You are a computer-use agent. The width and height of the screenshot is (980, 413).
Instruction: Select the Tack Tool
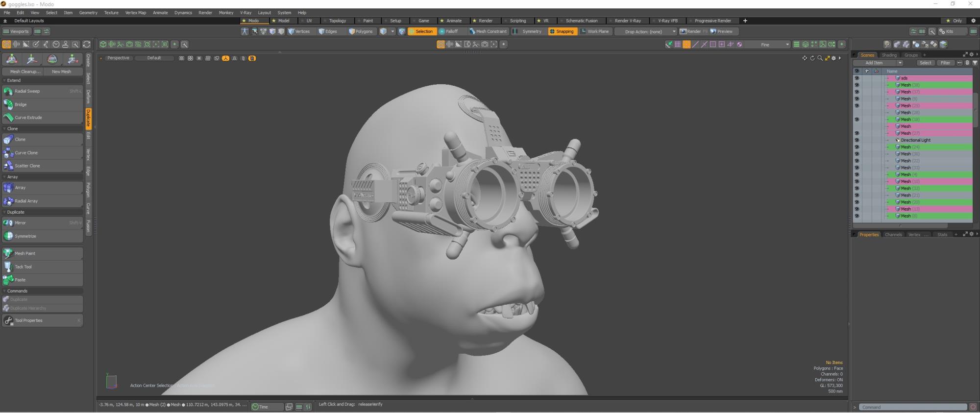click(x=42, y=267)
